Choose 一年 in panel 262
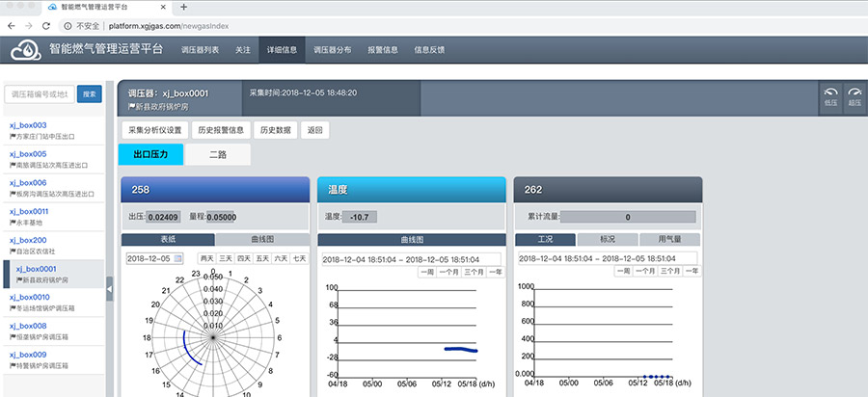Image resolution: width=868 pixels, height=397 pixels. pyautogui.click(x=692, y=272)
